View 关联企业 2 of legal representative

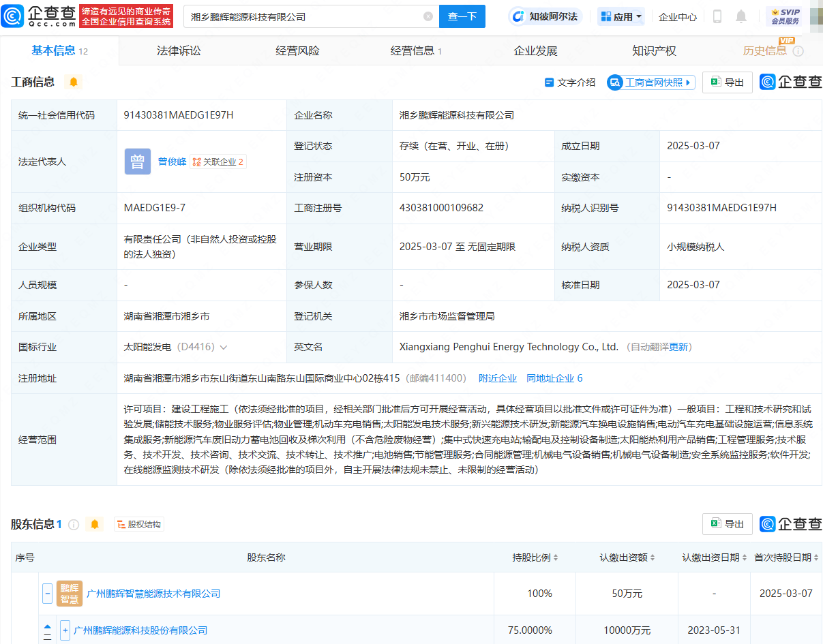tap(218, 162)
